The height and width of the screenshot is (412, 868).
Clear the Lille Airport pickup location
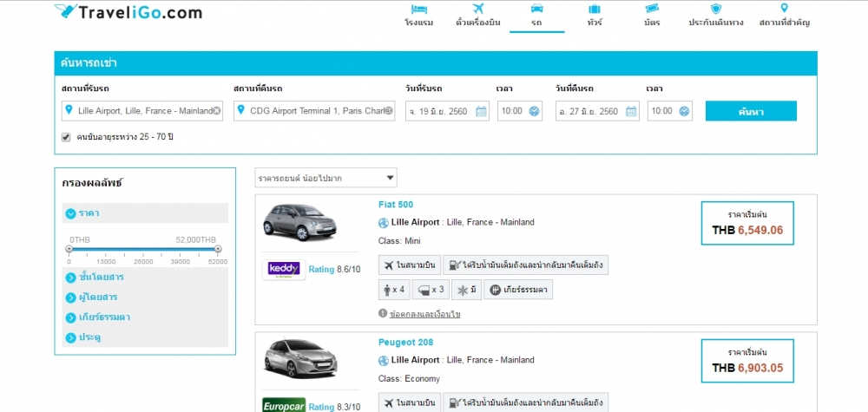[x=217, y=111]
